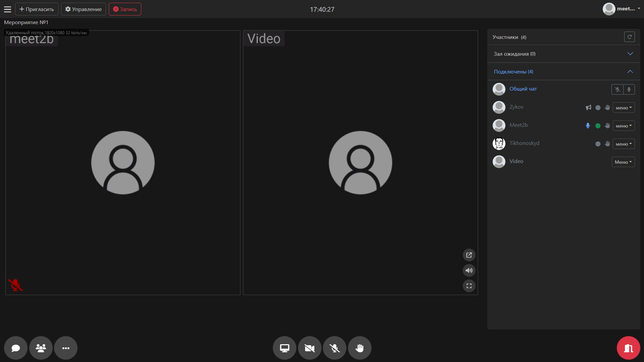Show participants list via people icon

[41, 348]
